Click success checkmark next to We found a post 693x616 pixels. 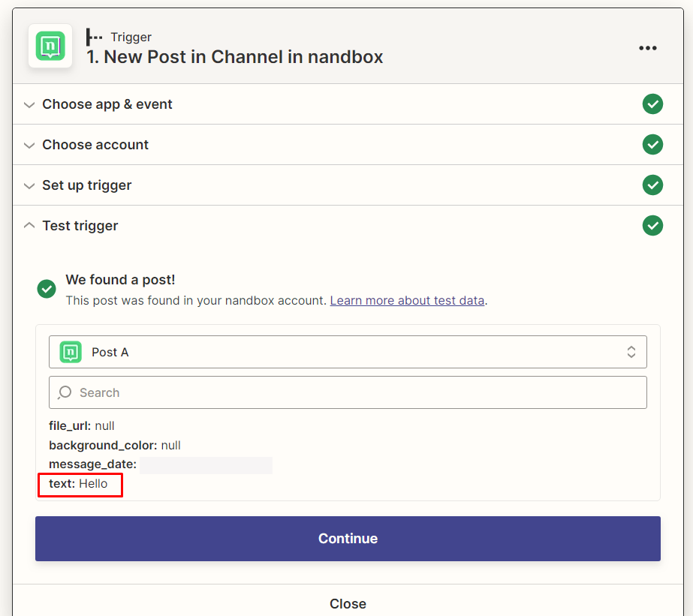click(47, 289)
